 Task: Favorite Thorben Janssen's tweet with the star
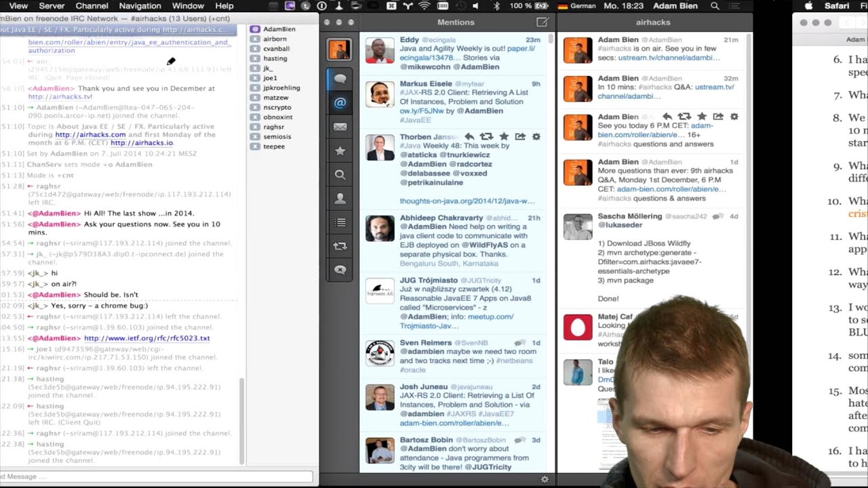(x=503, y=136)
